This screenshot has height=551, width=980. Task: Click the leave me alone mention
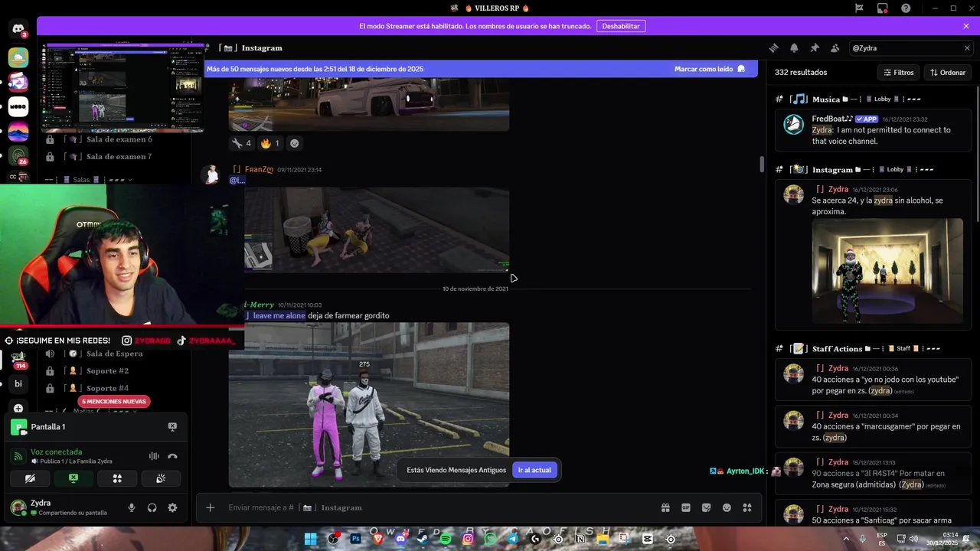tap(279, 315)
